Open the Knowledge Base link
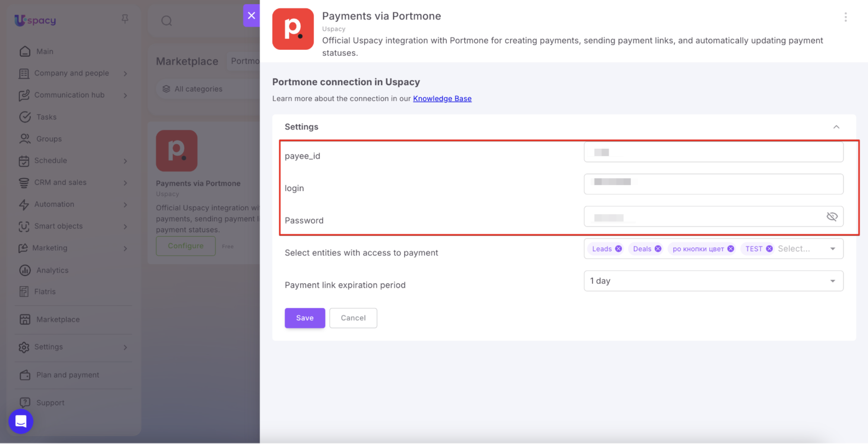 442,99
